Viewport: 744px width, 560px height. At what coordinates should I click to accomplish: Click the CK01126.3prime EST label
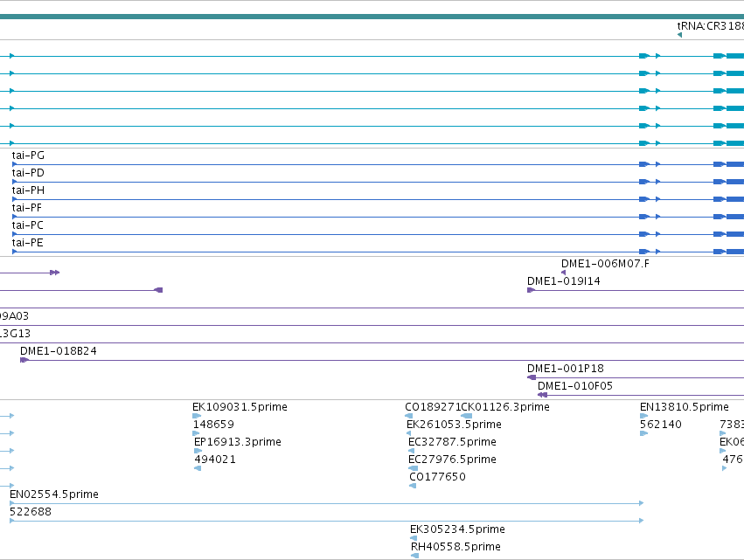click(x=505, y=407)
